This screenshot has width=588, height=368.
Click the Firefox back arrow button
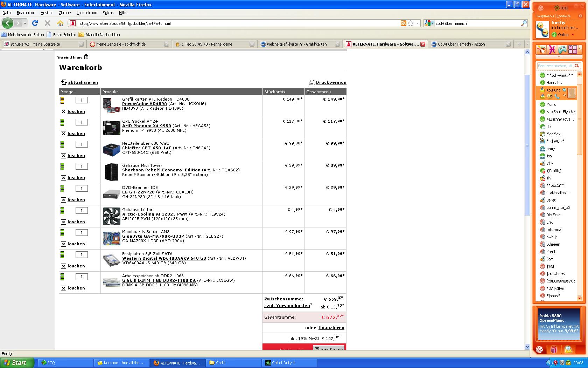click(x=7, y=23)
